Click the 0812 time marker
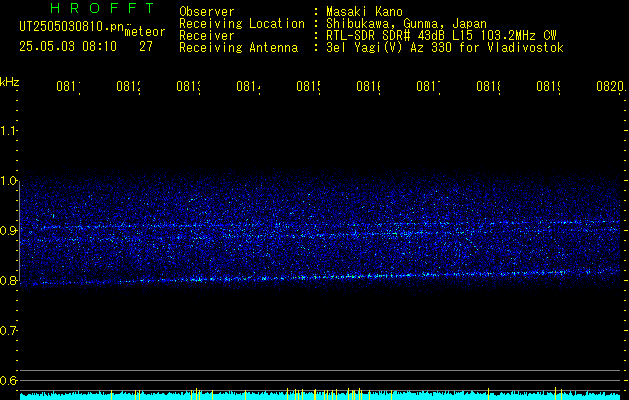Viewport: 629px width, 400px height. (x=128, y=87)
